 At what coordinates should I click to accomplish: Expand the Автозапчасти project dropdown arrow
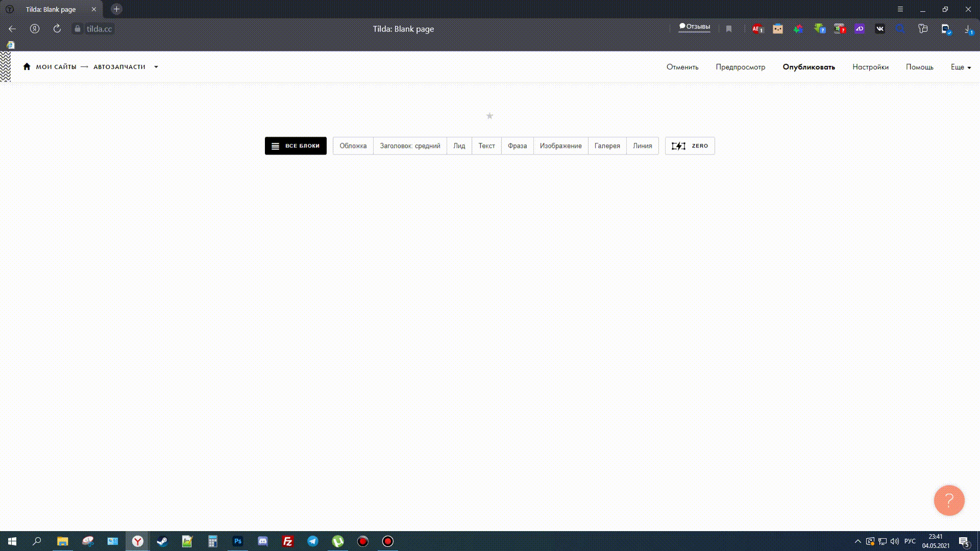[156, 67]
